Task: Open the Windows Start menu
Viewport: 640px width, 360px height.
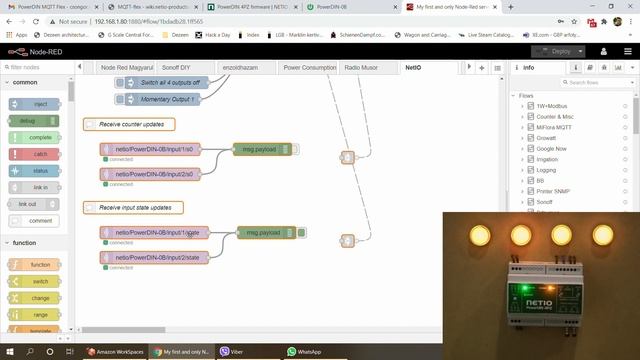Action: (10, 351)
